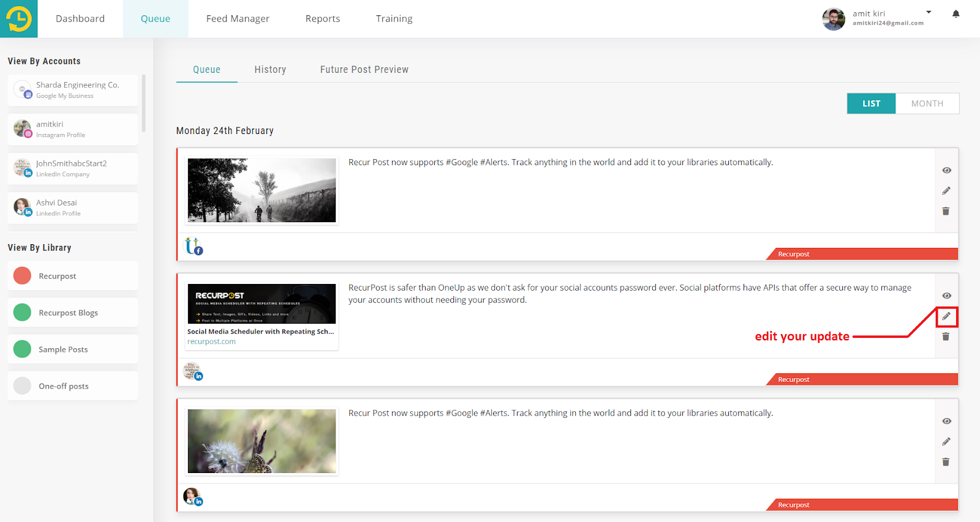Screen dimensions: 980x522
Task: Click the Recurpost label on first post
Action: 794,255
